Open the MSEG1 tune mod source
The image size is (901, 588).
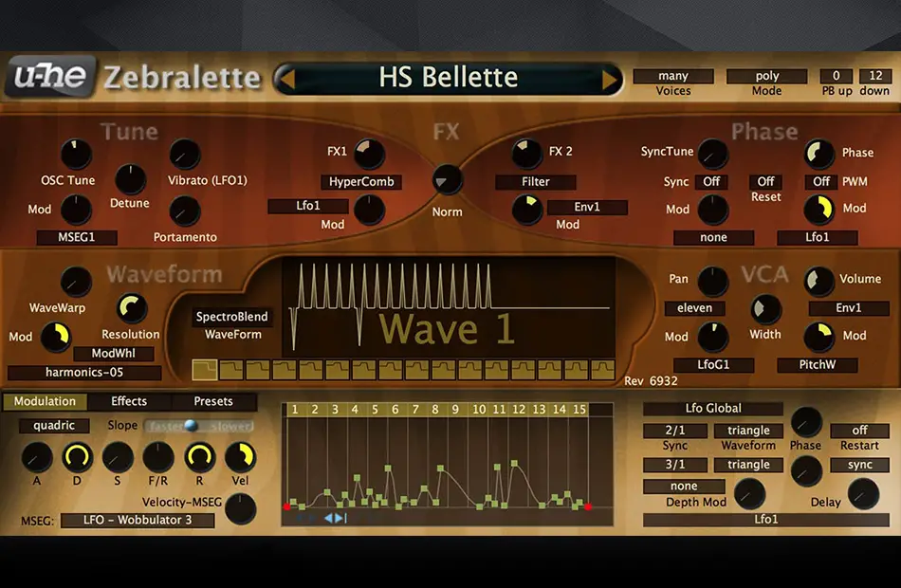click(x=77, y=237)
